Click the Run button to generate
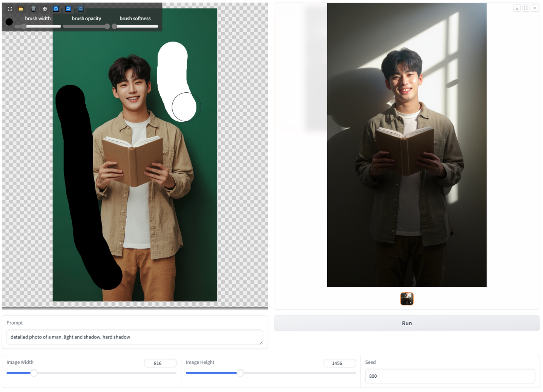543x392 pixels. [406, 323]
